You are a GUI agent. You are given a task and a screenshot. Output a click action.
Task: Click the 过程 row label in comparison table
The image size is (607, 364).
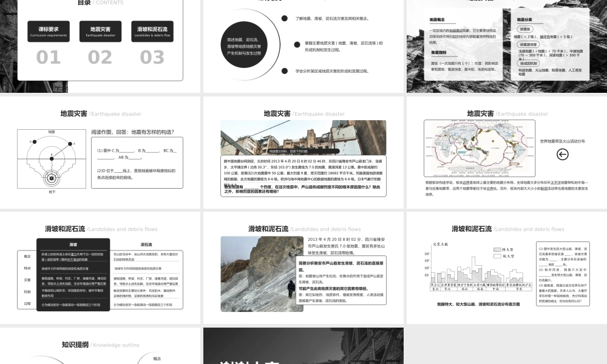(27, 304)
